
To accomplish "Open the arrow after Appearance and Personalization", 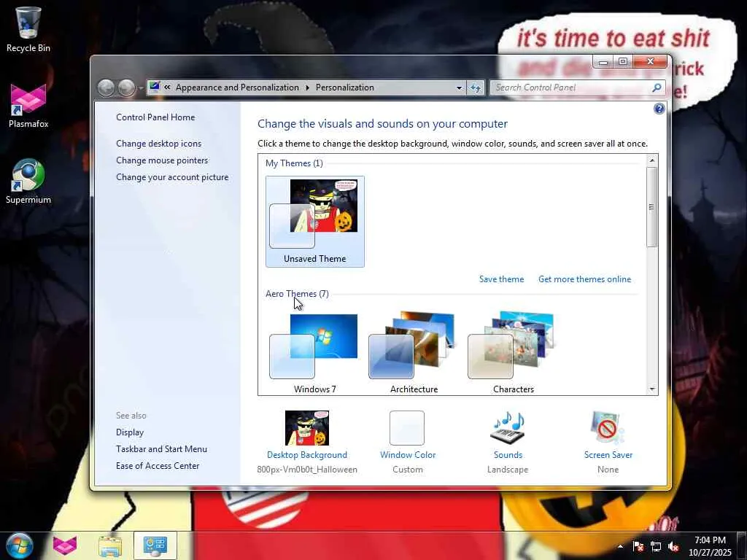I will coord(307,87).
